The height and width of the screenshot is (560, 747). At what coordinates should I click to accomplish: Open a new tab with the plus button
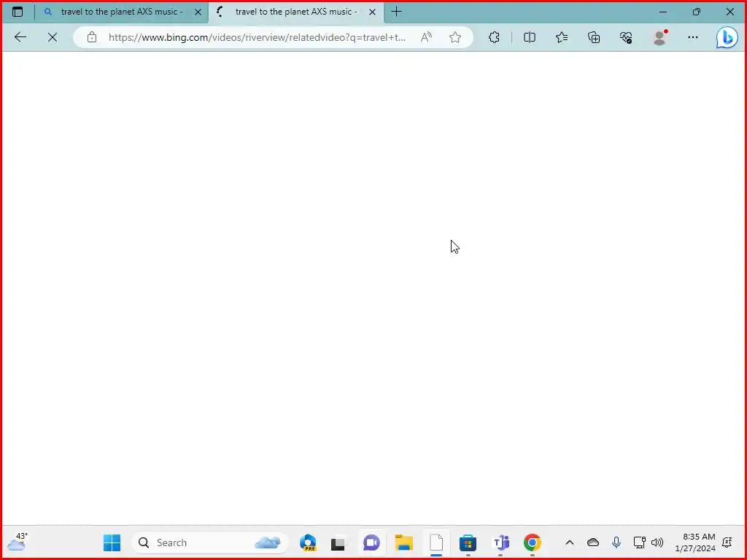[396, 12]
